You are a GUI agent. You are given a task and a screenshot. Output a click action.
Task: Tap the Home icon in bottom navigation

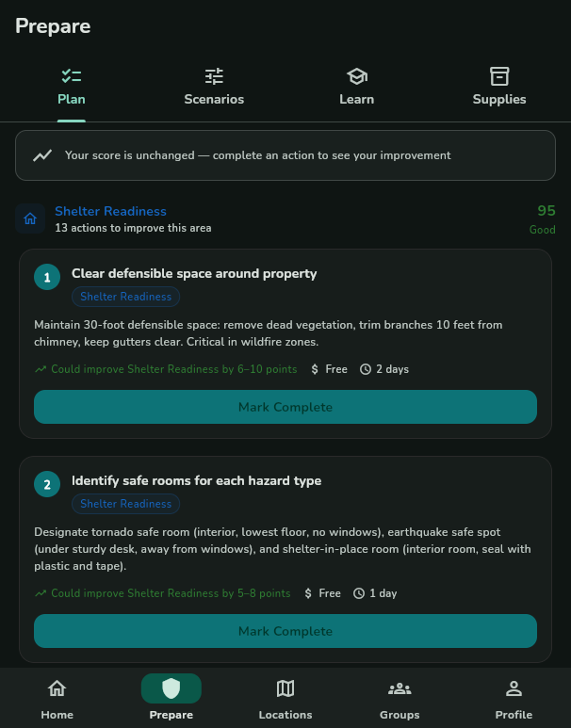[x=57, y=688]
